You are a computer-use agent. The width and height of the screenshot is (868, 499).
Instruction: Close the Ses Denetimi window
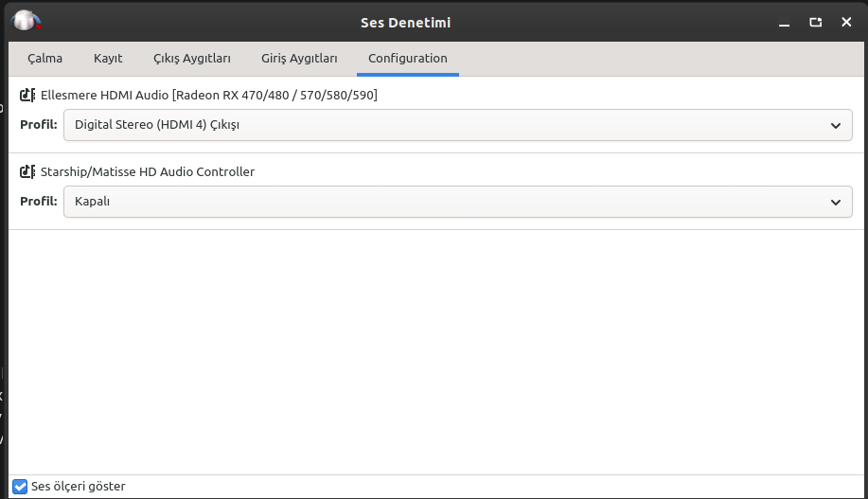846,22
